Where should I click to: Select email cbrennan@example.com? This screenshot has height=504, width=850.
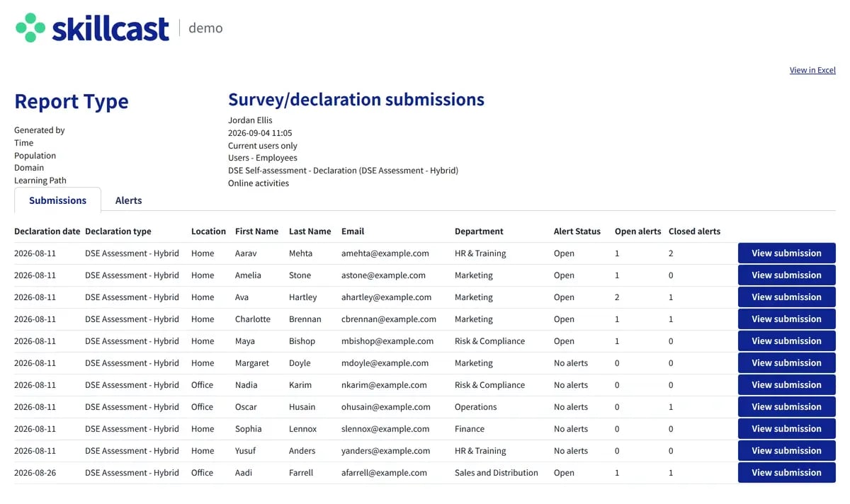[x=389, y=319]
